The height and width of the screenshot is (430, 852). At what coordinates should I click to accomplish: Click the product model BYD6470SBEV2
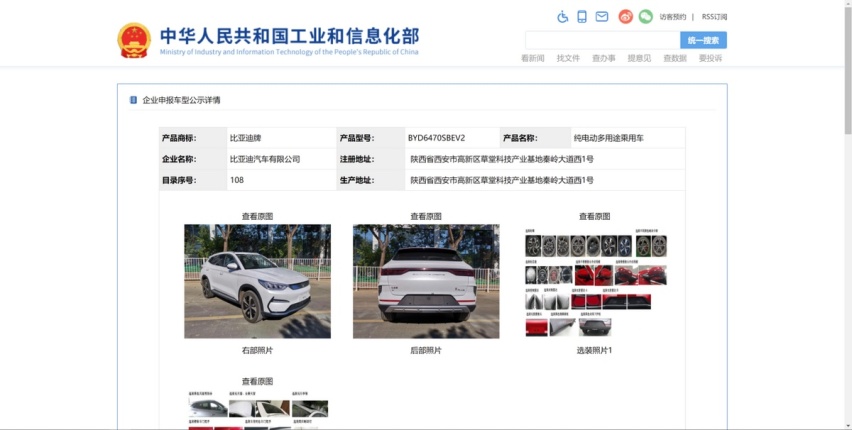coord(436,138)
